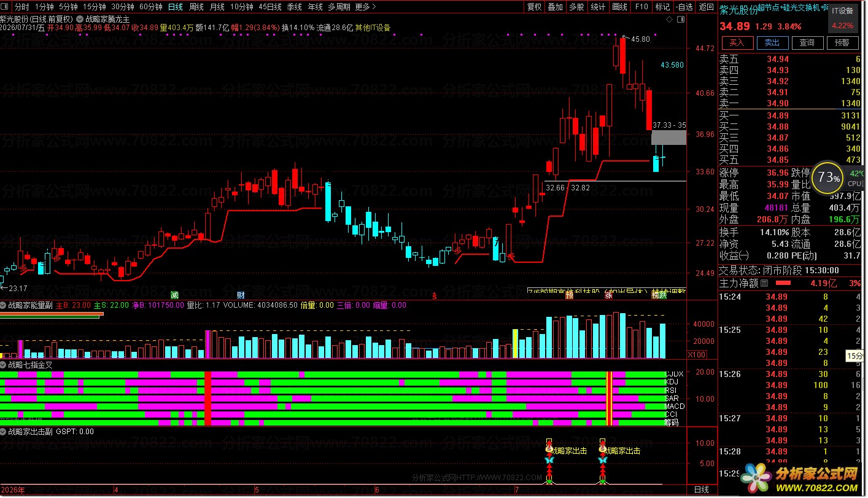The height and width of the screenshot is (498, 868).
Task: Open the 60分钟 period tab
Action: pos(151,7)
